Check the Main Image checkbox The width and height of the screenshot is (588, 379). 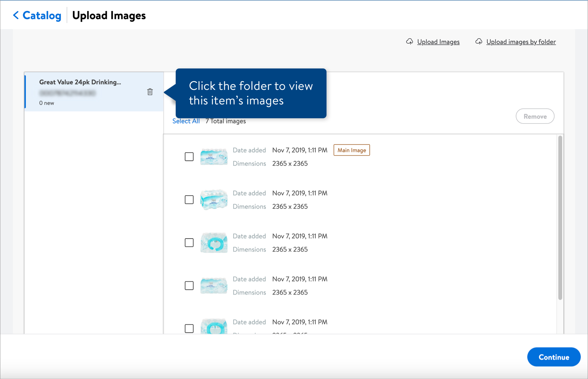coord(189,157)
